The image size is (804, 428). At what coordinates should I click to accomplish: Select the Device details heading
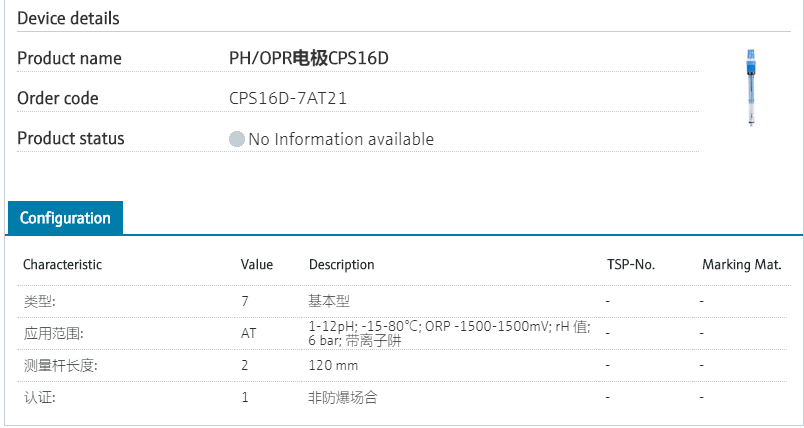[x=68, y=18]
